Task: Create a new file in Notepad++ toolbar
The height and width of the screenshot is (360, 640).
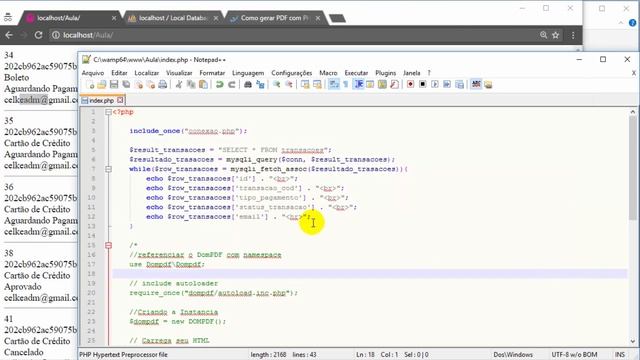Action: click(90, 84)
